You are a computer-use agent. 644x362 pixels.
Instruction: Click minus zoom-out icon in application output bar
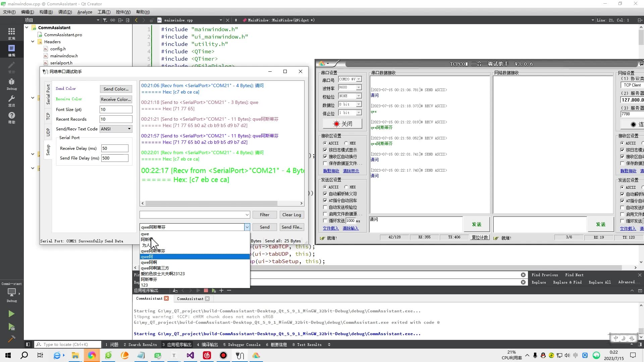coord(229,291)
